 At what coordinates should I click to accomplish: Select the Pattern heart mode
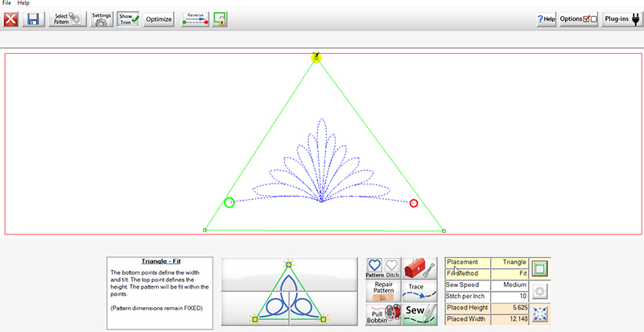[x=375, y=268]
